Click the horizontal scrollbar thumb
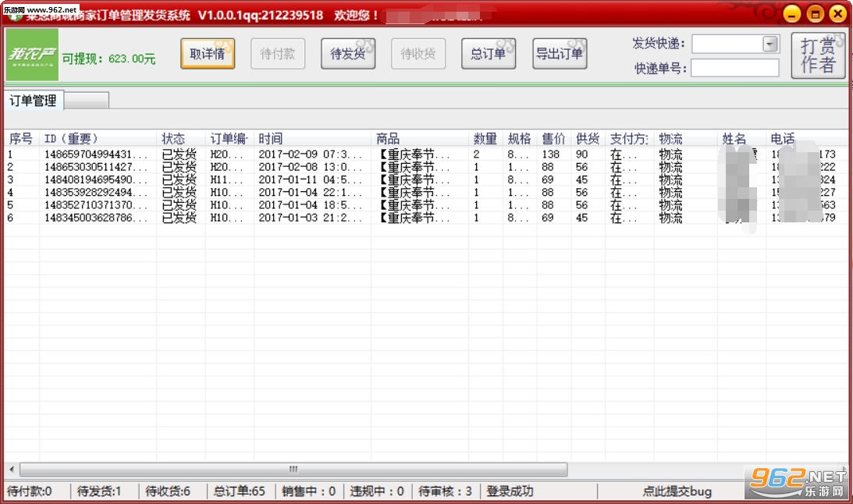The image size is (853, 504). coord(293,469)
